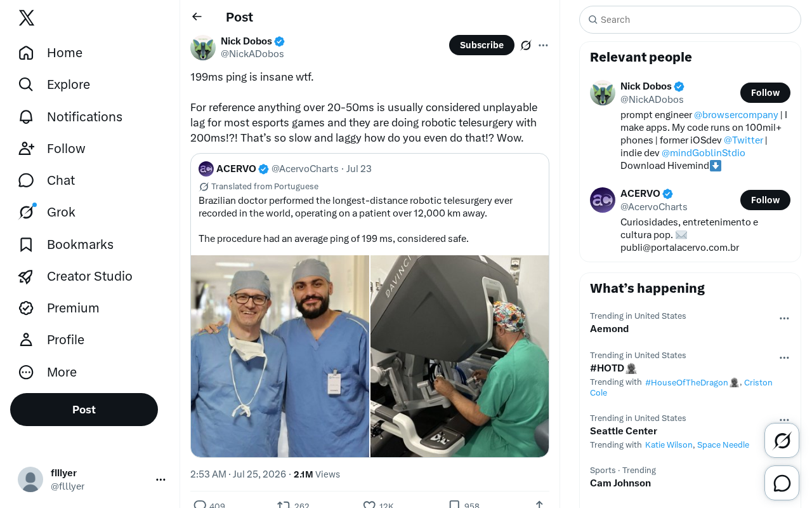This screenshot has height=508, width=812.
Task: Go back using the arrow icon
Action: (x=197, y=17)
